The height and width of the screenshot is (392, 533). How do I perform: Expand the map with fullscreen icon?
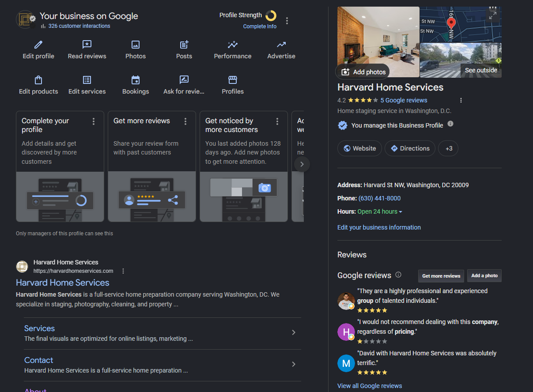pos(492,15)
